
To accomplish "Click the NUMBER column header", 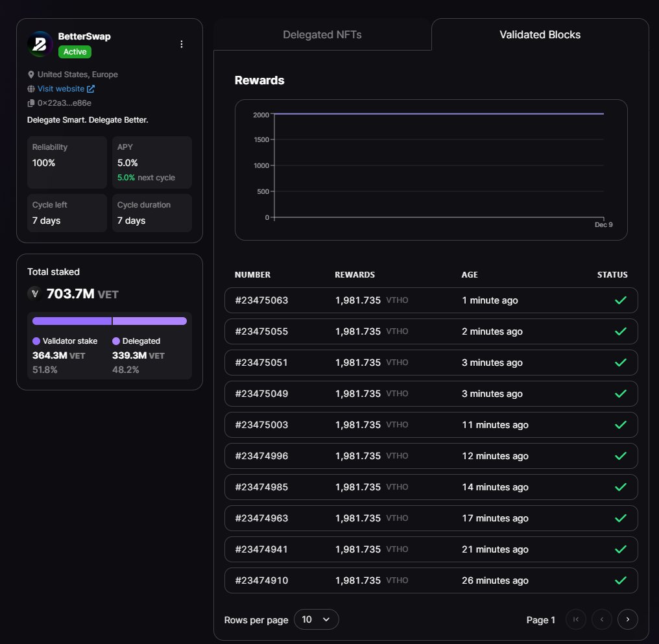I will (252, 275).
